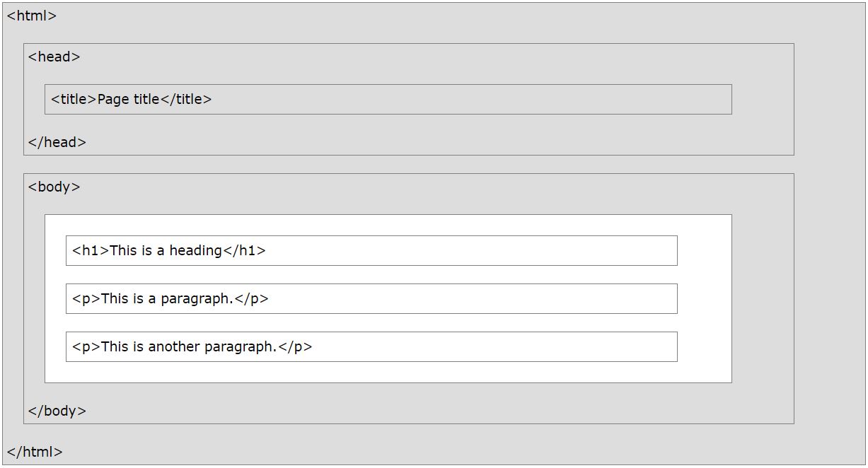Click the words 'Page title'
This screenshot has height=468, width=868.
129,99
